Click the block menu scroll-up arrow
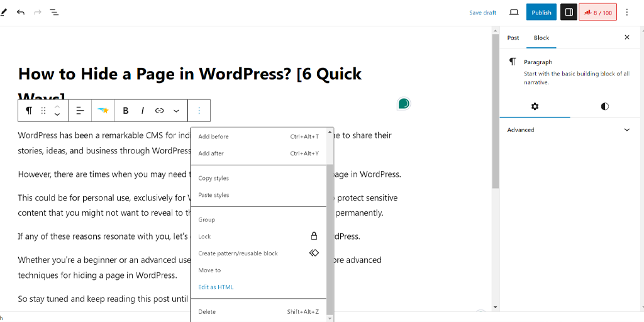This screenshot has width=644, height=322. (330, 132)
